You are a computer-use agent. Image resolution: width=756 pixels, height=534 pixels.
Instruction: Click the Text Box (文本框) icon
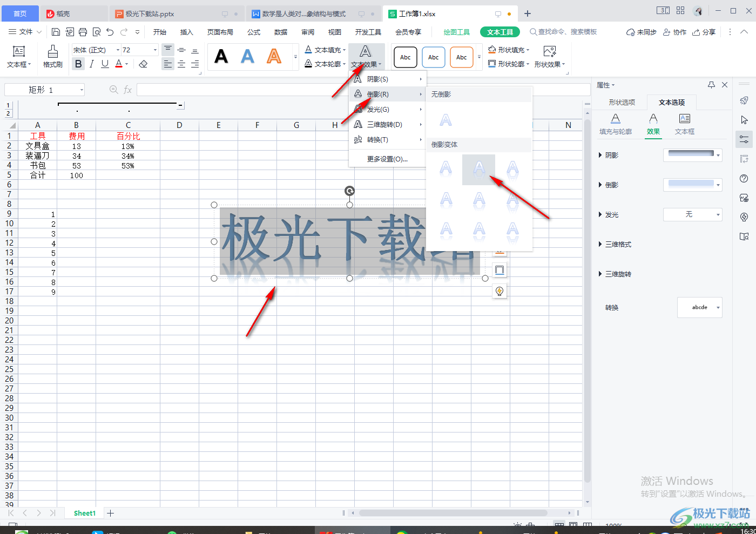[19, 56]
